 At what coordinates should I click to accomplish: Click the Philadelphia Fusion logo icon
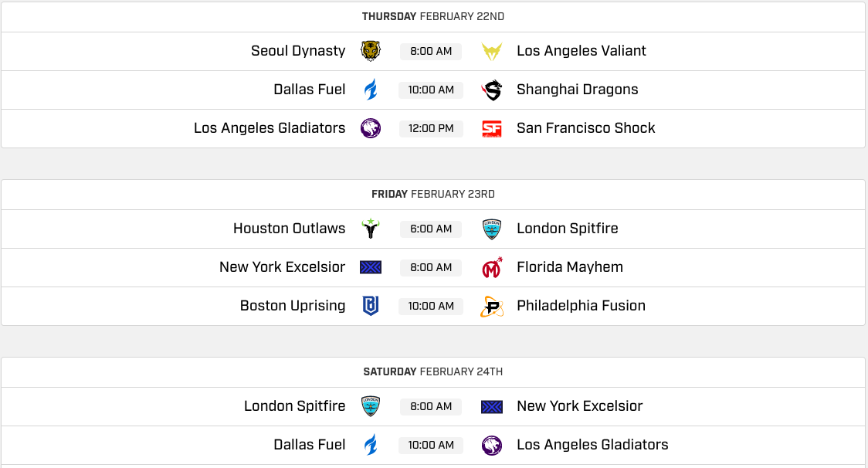(x=492, y=306)
